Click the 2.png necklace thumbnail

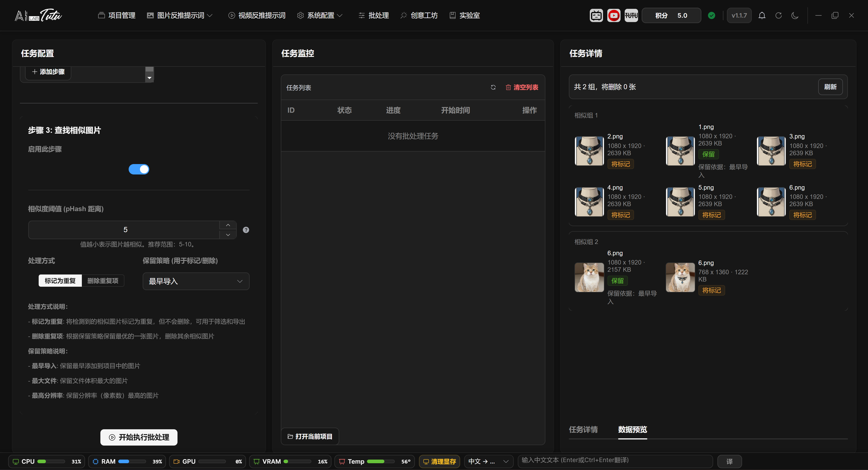[x=589, y=151]
